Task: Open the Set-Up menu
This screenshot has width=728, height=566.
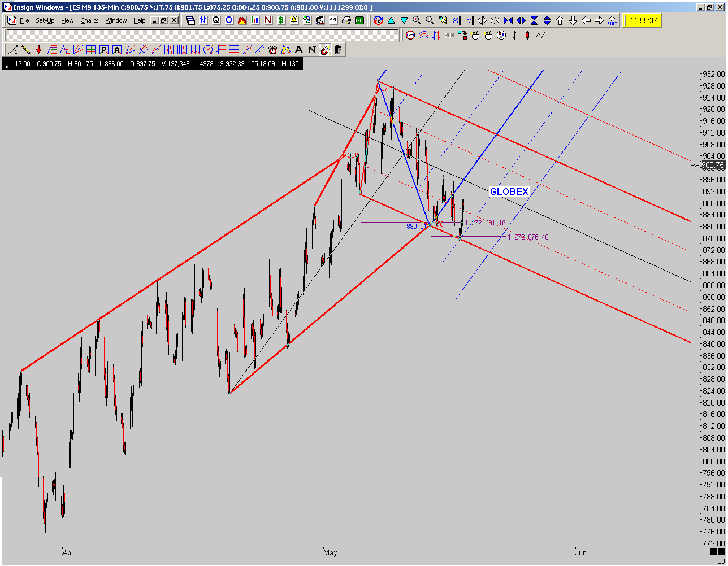Action: (45, 20)
